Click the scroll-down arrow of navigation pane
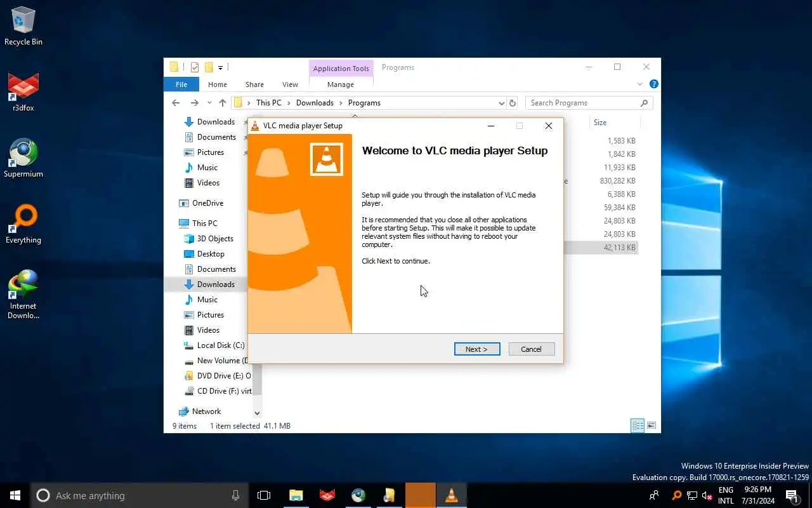Screen dimensions: 812x508 click(257, 413)
